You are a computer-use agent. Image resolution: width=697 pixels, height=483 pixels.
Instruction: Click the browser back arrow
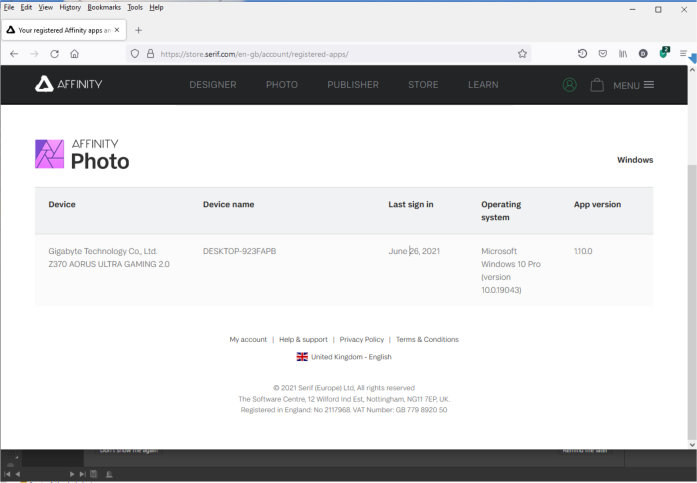pos(14,54)
